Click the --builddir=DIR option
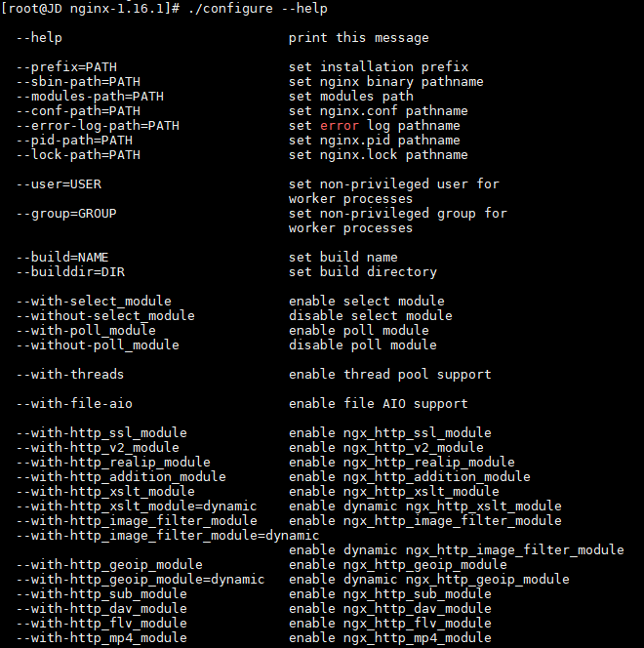 coord(70,272)
